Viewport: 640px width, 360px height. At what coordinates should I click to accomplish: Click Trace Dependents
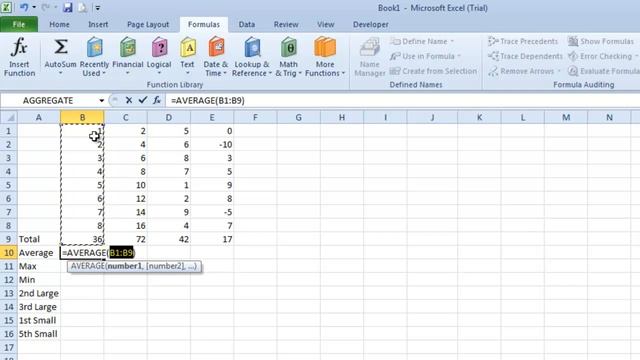525,56
